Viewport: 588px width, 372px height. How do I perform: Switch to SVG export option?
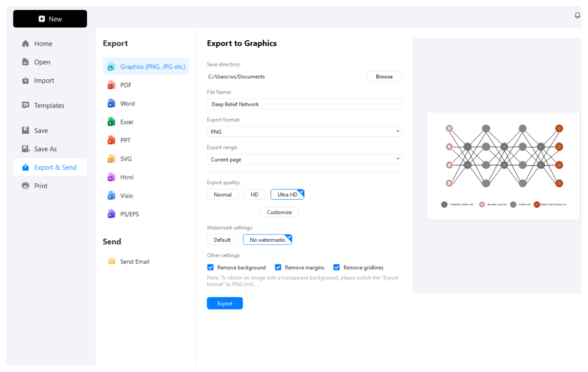pyautogui.click(x=146, y=158)
